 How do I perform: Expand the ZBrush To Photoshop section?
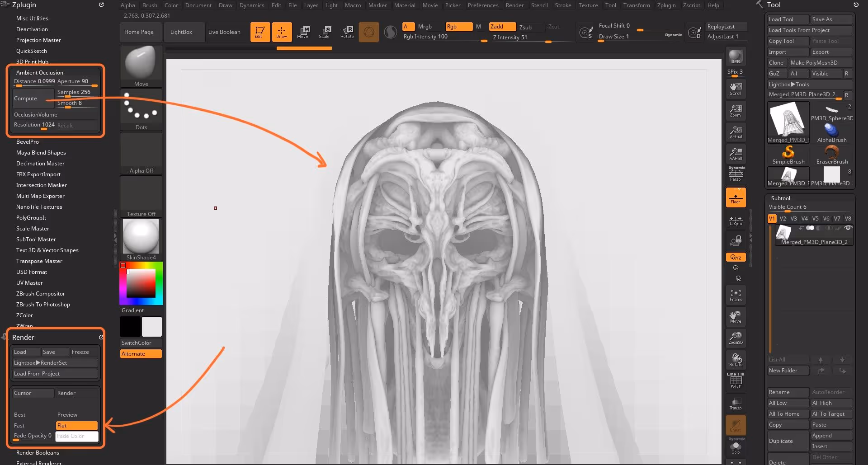[x=43, y=305]
